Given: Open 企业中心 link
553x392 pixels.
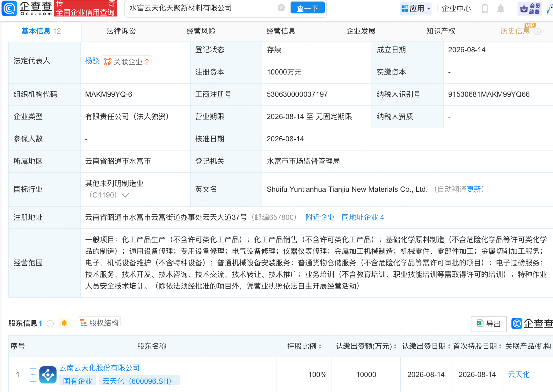Looking at the screenshot, I should point(456,9).
